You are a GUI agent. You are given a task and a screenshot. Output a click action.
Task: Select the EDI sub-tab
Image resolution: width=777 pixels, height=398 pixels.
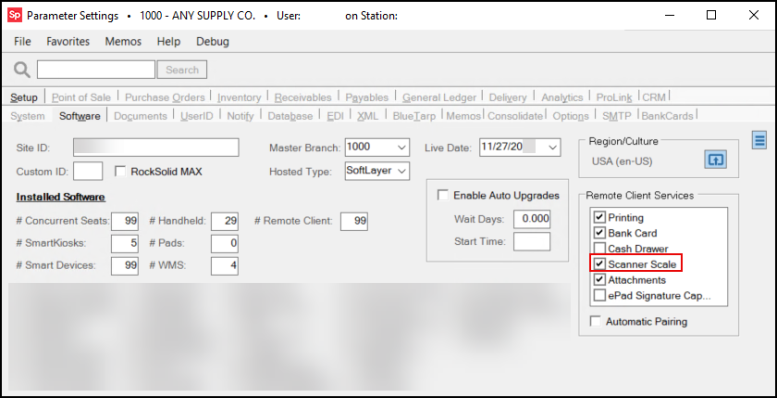coord(335,116)
